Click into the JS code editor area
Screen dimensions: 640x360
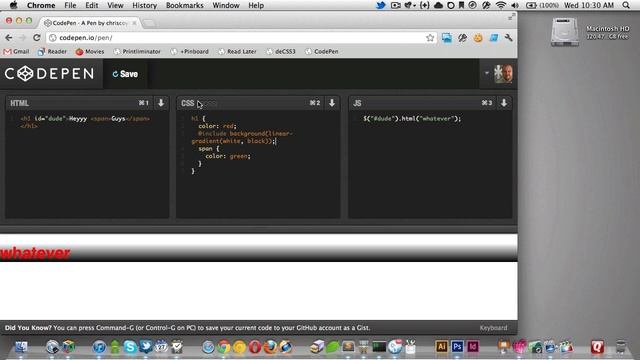[x=430, y=164]
